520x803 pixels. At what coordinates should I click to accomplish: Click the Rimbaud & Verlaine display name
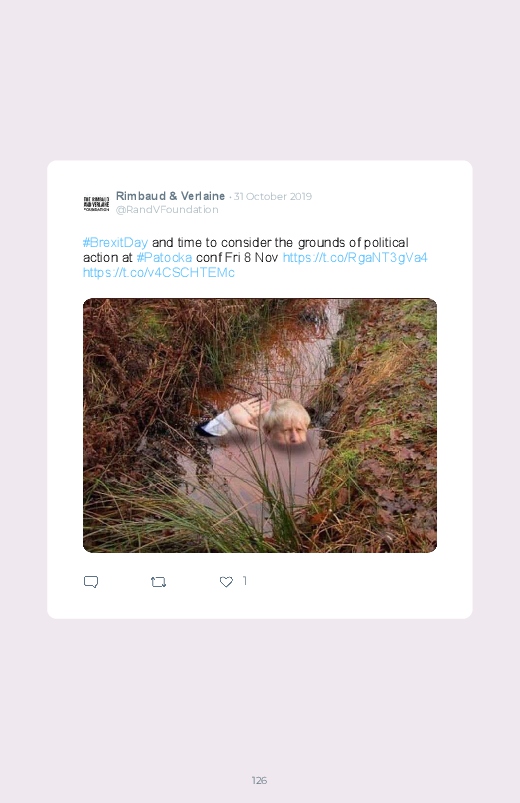coord(170,196)
